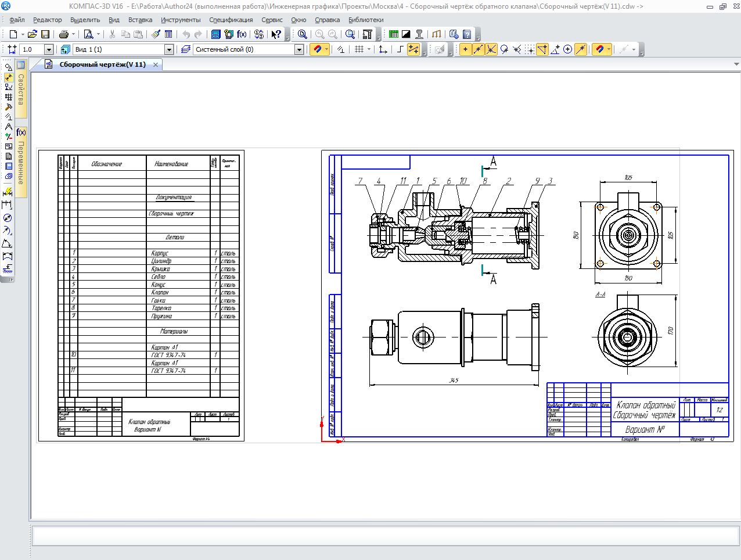Select the linear dimension tool
The height and width of the screenshot is (560, 741).
(8, 205)
